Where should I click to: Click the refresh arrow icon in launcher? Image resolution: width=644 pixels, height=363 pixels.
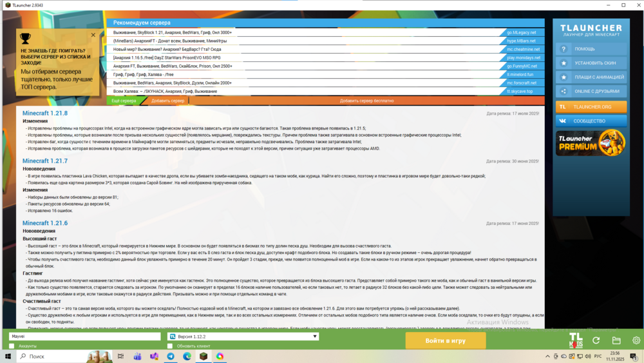596,340
